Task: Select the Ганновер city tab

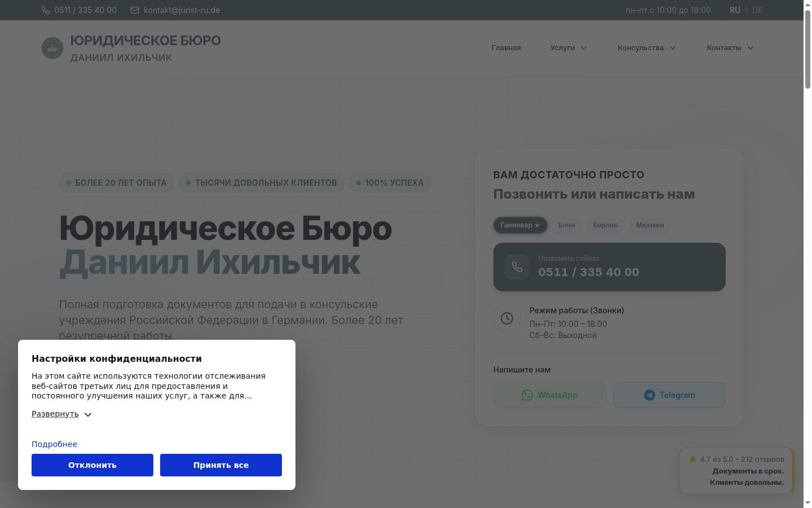Action: (x=520, y=225)
